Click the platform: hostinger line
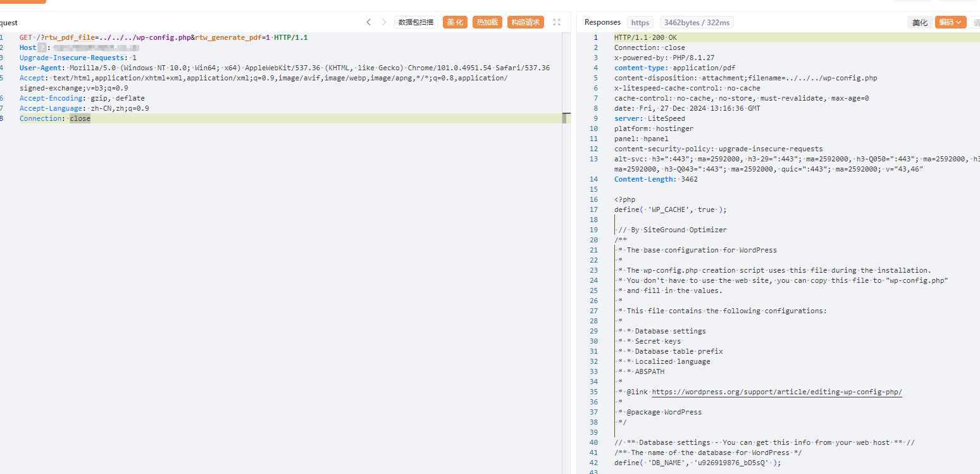The height and width of the screenshot is (474, 980). pos(654,128)
